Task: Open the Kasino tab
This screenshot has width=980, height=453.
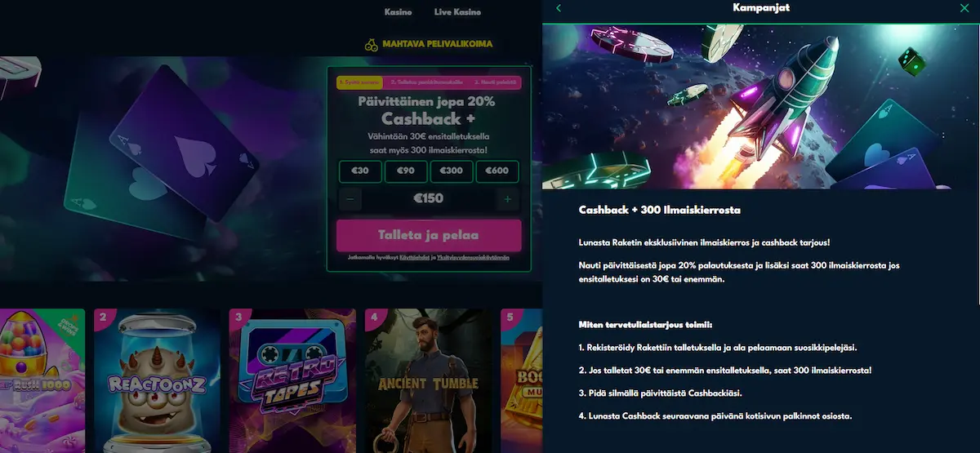Action: click(399, 12)
